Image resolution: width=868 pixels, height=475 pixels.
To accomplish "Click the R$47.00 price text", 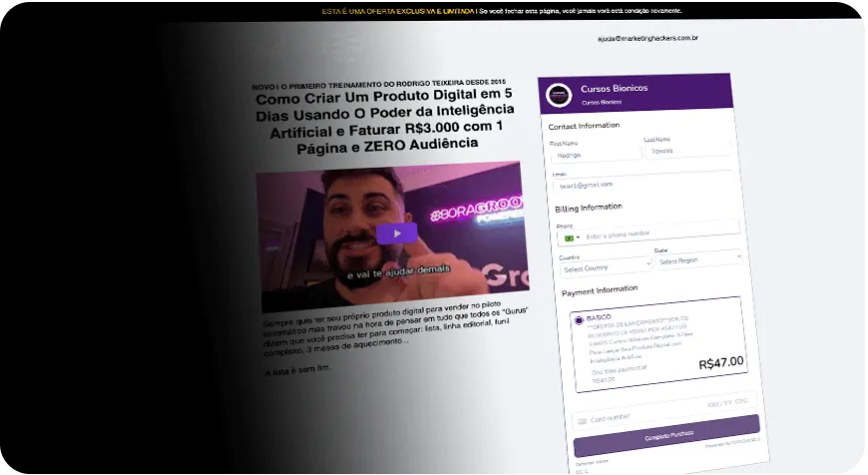I will pos(721,362).
